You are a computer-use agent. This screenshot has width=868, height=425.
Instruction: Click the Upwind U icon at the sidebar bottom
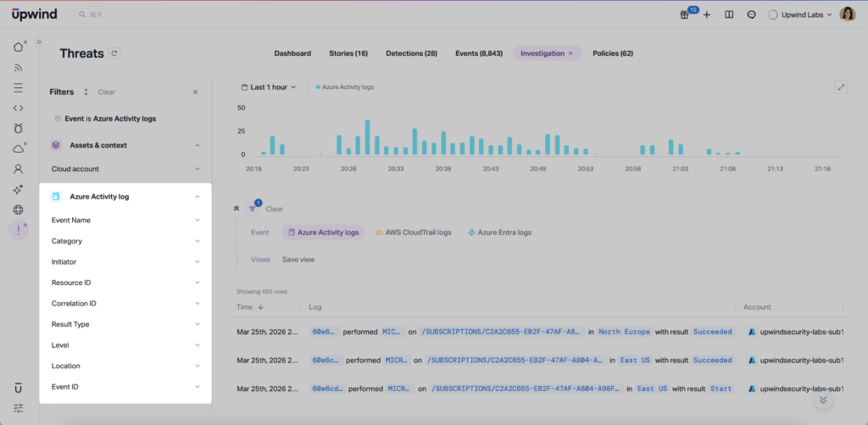click(19, 389)
